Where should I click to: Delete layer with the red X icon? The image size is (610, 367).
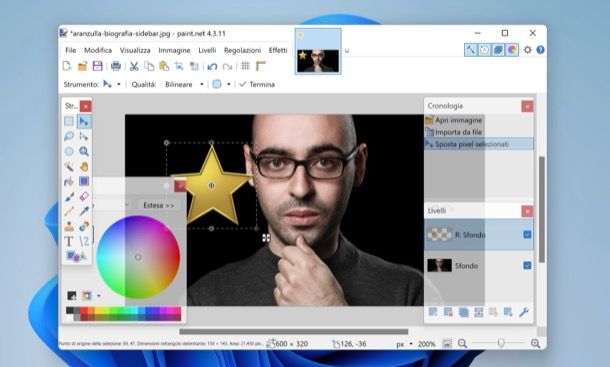pyautogui.click(x=448, y=312)
